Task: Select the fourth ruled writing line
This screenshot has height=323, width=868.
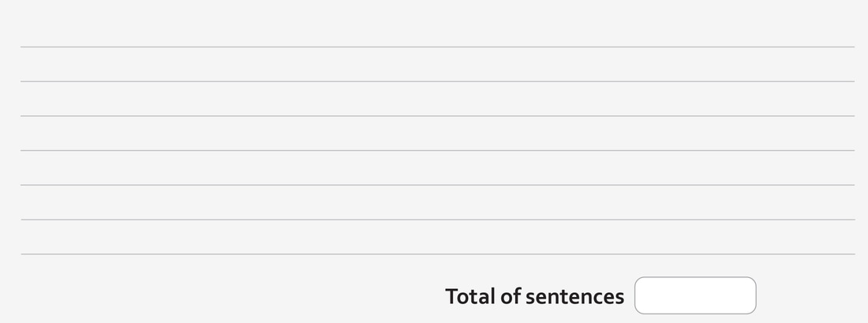Action: [437, 150]
